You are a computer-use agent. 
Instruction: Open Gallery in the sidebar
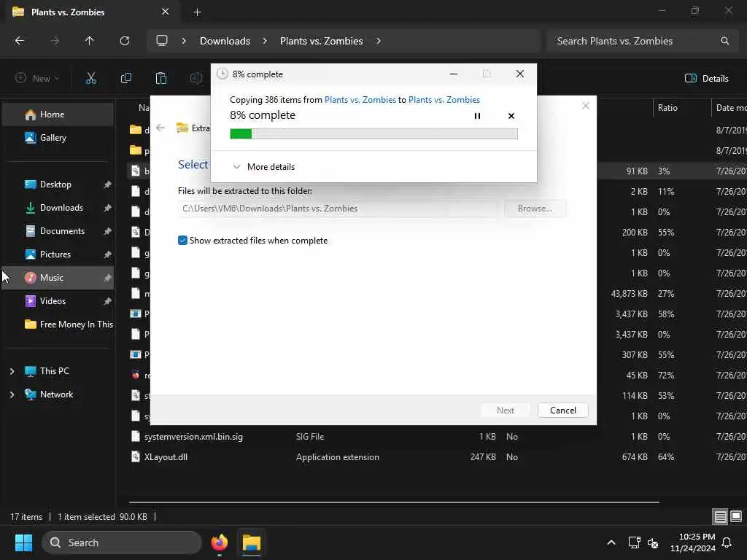(58, 138)
